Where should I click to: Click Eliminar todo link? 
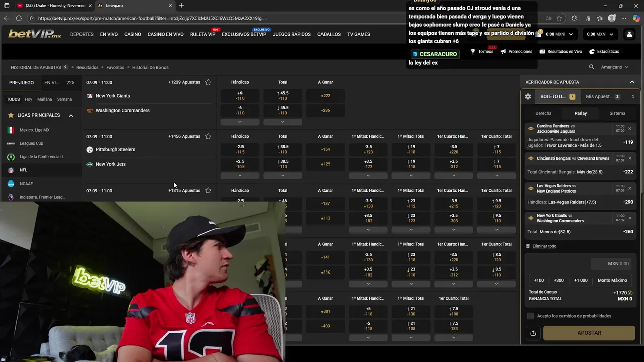[544, 246]
